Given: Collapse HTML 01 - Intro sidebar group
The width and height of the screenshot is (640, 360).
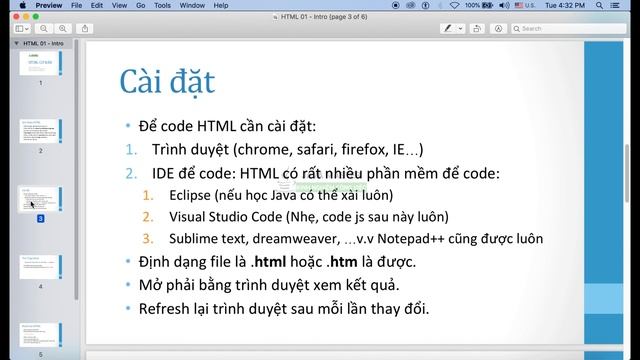Looking at the screenshot, I should [x=17, y=43].
